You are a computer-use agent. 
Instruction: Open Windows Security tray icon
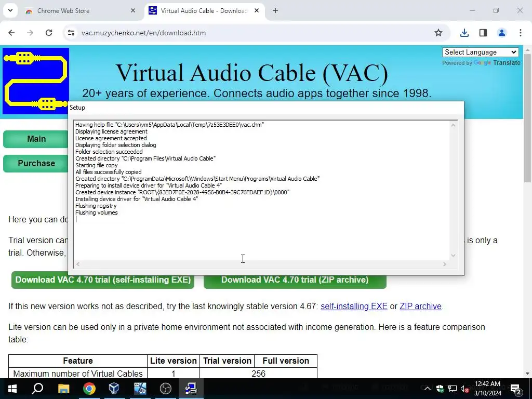pos(440,389)
